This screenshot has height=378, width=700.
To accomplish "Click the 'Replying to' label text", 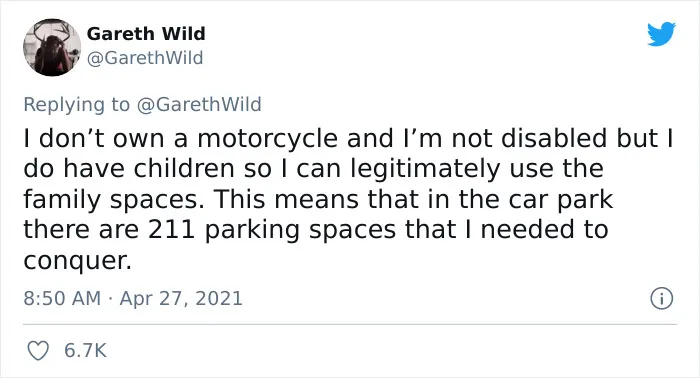I will (x=76, y=105).
